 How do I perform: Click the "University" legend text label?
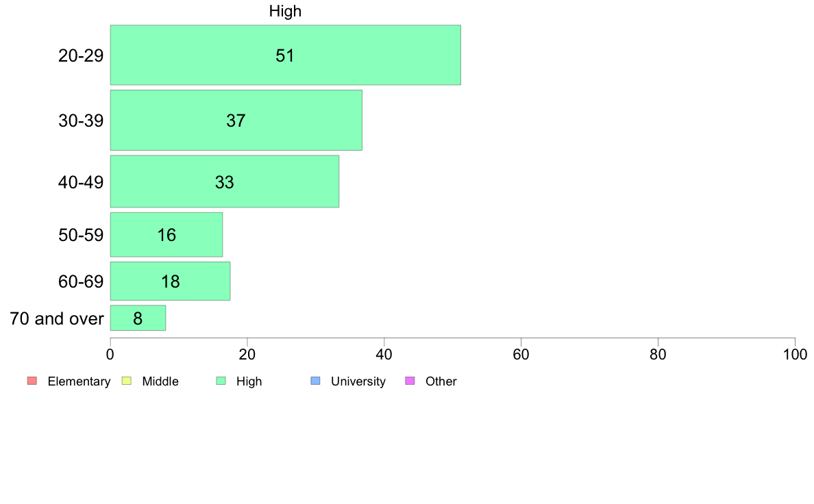tap(358, 381)
